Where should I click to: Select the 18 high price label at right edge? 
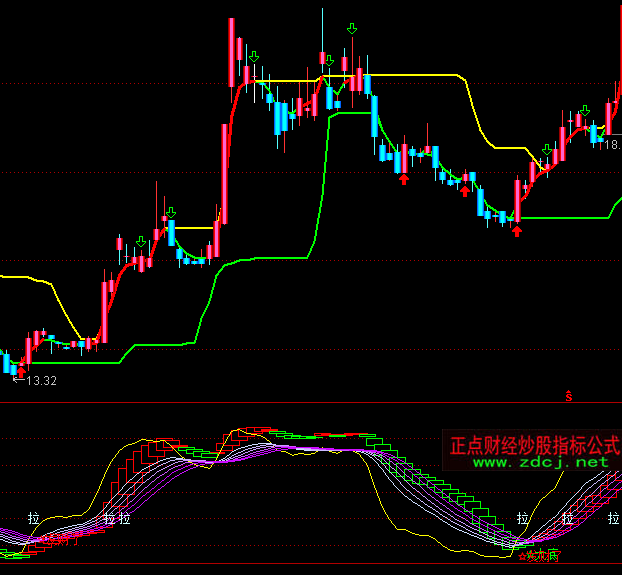tap(611, 145)
